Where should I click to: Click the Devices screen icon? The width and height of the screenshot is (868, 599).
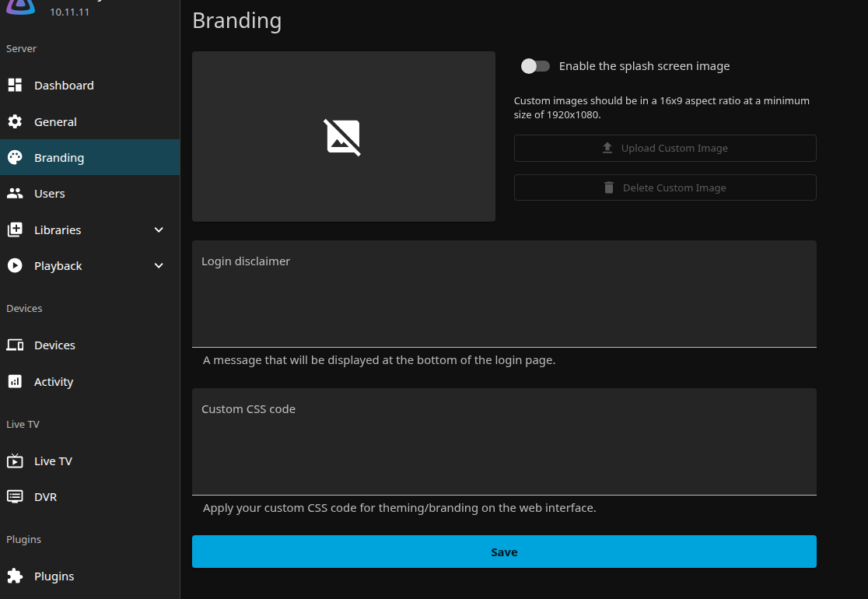point(15,345)
